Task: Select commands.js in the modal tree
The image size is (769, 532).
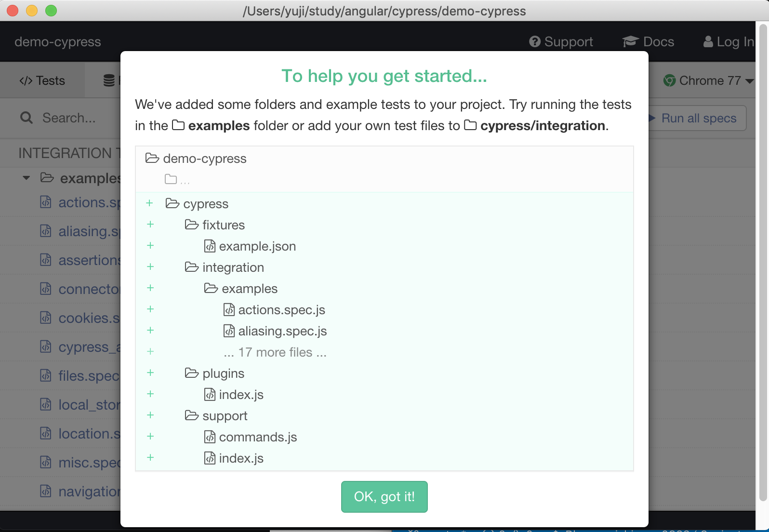Action: click(x=258, y=437)
